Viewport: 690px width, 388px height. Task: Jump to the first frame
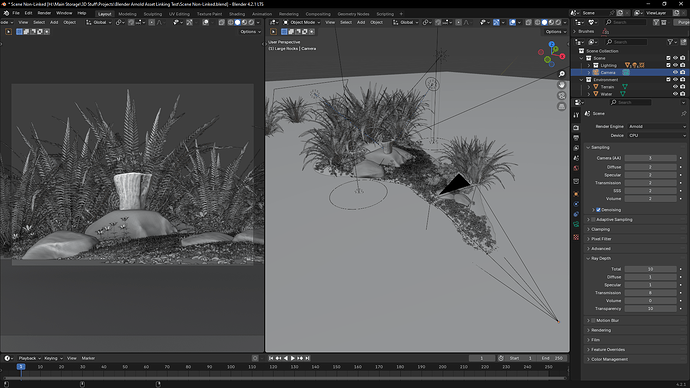(x=271, y=358)
